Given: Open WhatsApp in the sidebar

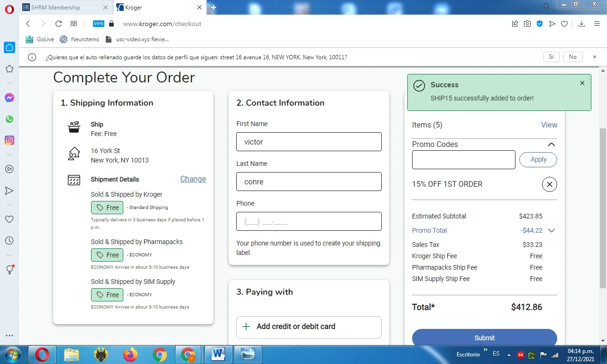Looking at the screenshot, I should [9, 119].
